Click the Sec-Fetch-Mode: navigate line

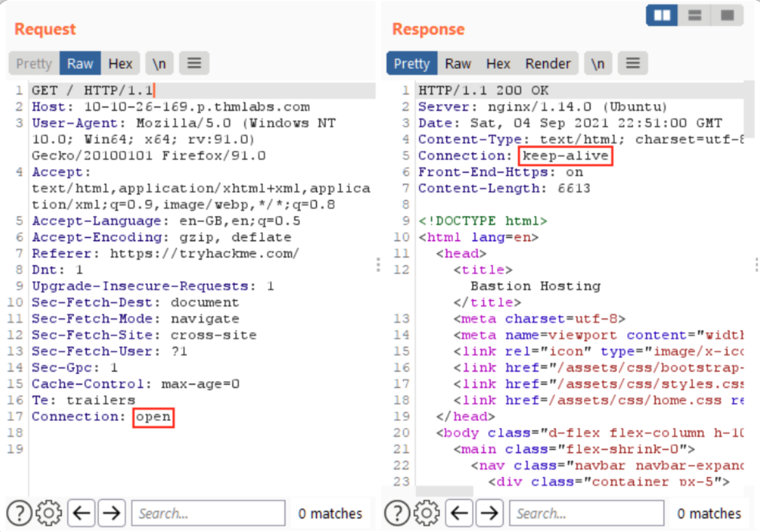136,319
